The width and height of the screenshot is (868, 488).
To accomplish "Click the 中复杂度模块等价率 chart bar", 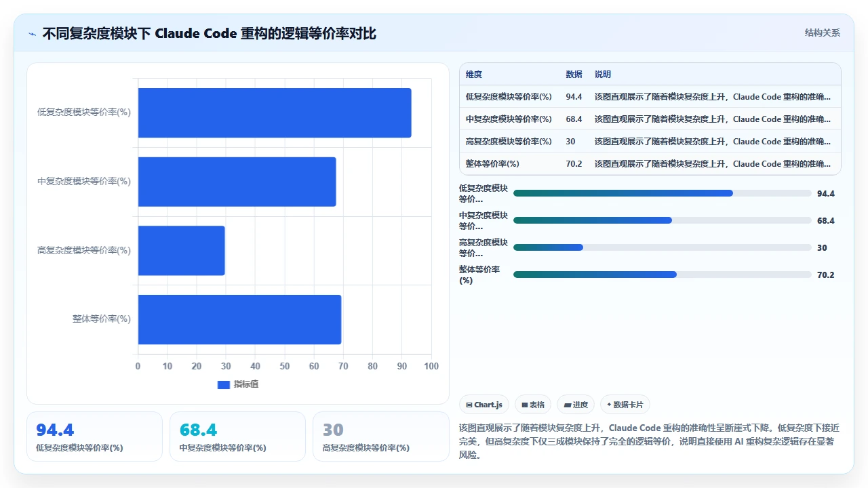I will (x=237, y=182).
